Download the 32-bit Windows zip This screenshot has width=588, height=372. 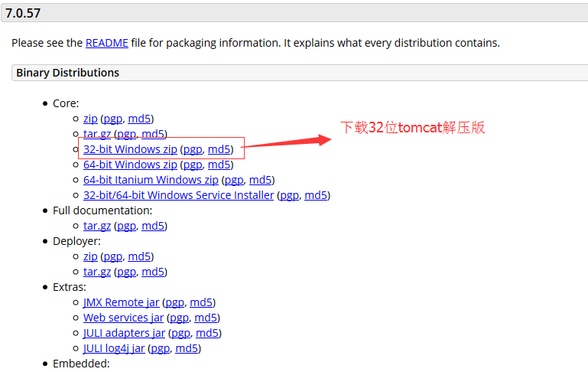(130, 149)
